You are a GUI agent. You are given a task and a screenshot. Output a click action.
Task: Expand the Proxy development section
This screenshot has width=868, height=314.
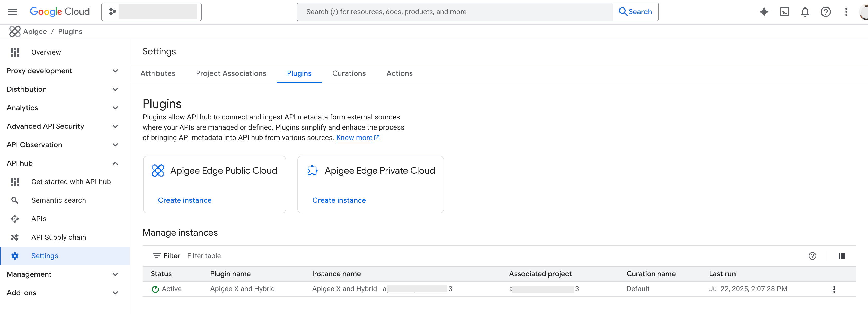(x=115, y=71)
